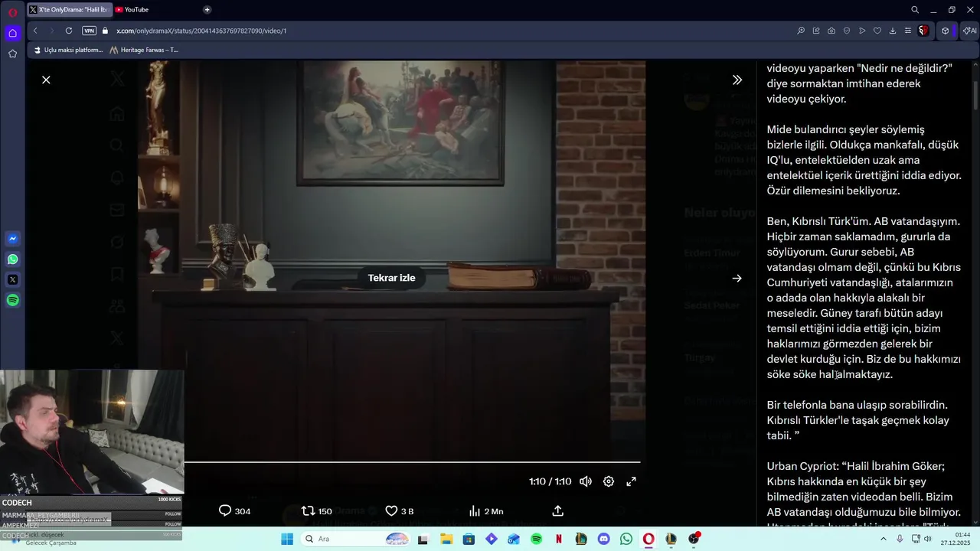This screenshot has height=551, width=980.
Task: Open WhatsApp from the Windows taskbar
Action: coord(626,539)
